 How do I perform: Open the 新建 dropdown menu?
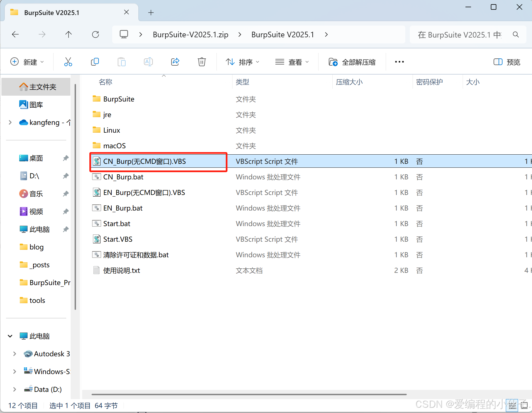(27, 62)
